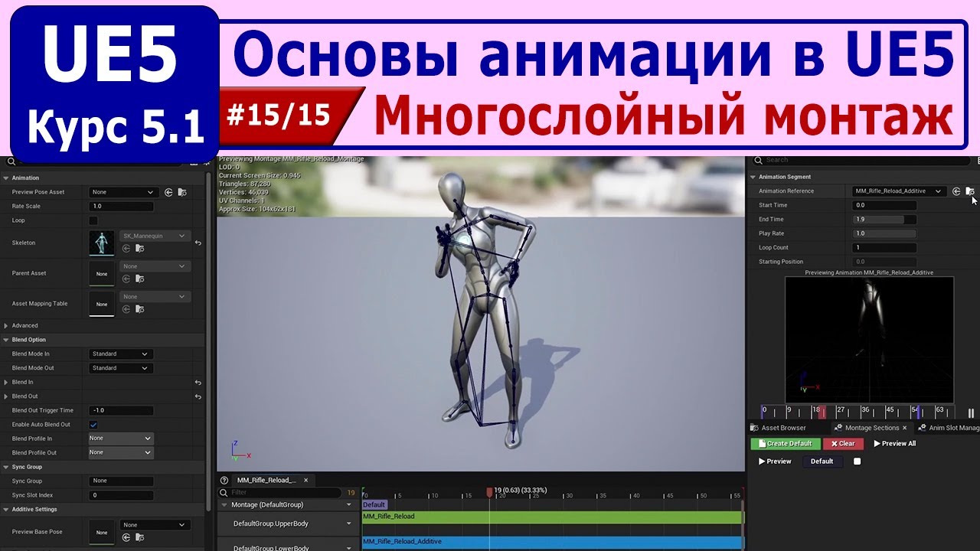Viewport: 980px width, 551px height.
Task: Browse to Animation Reference in content browser
Action: click(970, 191)
